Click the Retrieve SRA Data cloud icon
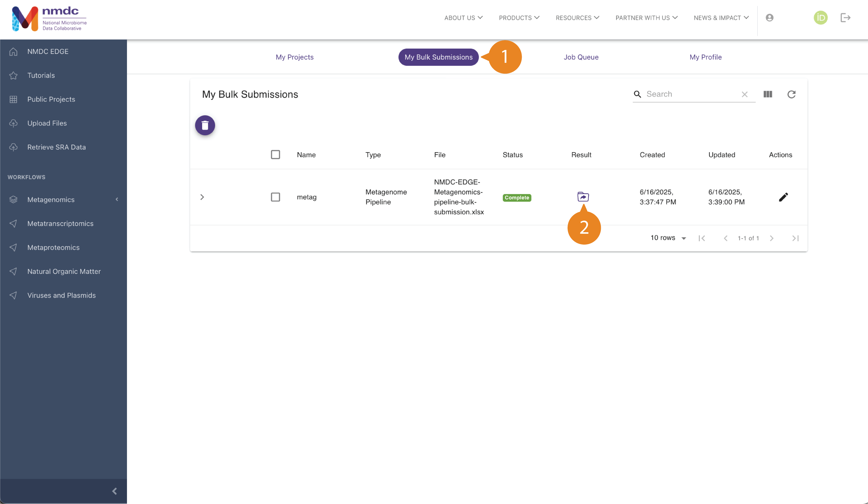 (13, 147)
